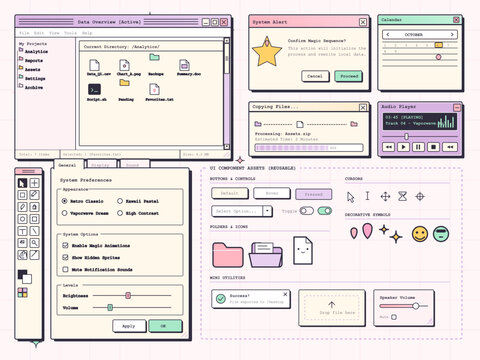Adjust the Brightness slider handle
The height and width of the screenshot is (360, 480).
click(x=128, y=295)
